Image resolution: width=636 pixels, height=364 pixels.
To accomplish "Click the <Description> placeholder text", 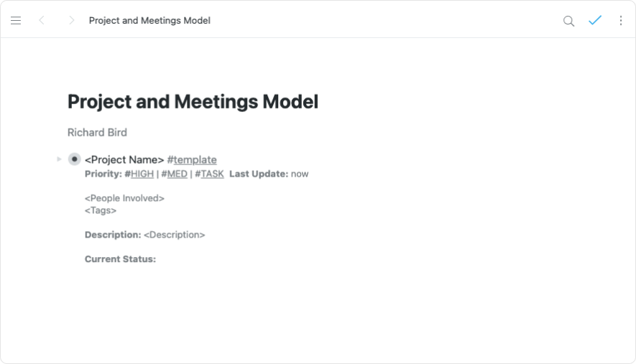I will pos(174,235).
